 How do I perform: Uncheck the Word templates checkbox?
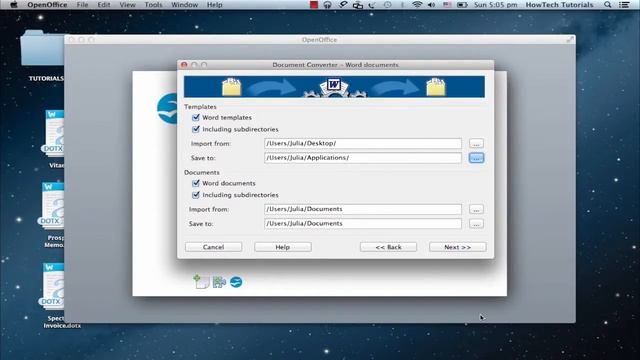196,118
